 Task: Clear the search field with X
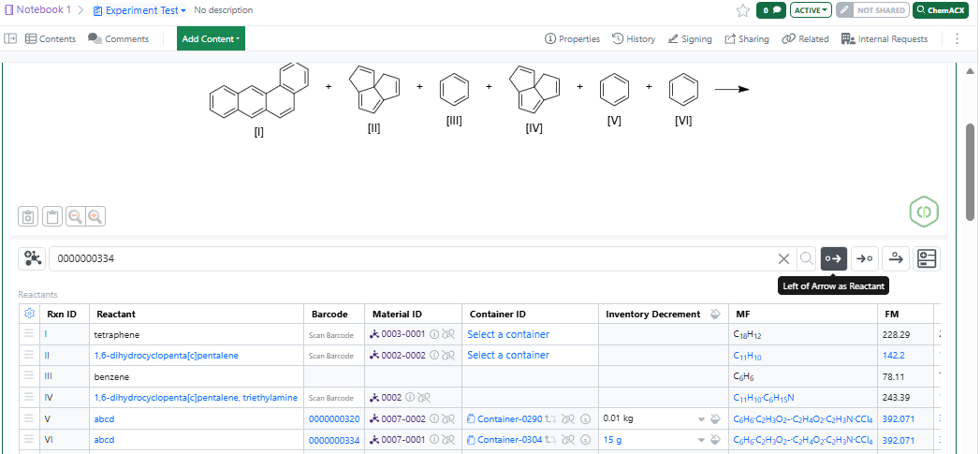pyautogui.click(x=783, y=259)
